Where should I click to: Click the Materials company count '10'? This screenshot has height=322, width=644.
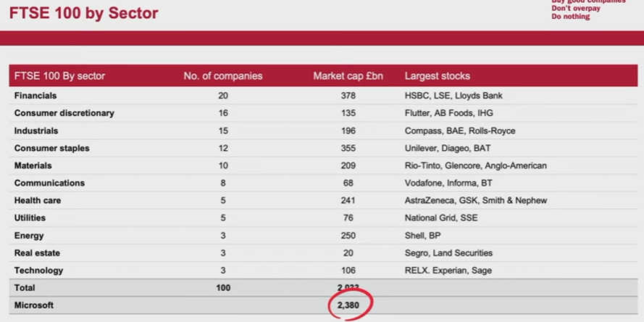(x=223, y=166)
